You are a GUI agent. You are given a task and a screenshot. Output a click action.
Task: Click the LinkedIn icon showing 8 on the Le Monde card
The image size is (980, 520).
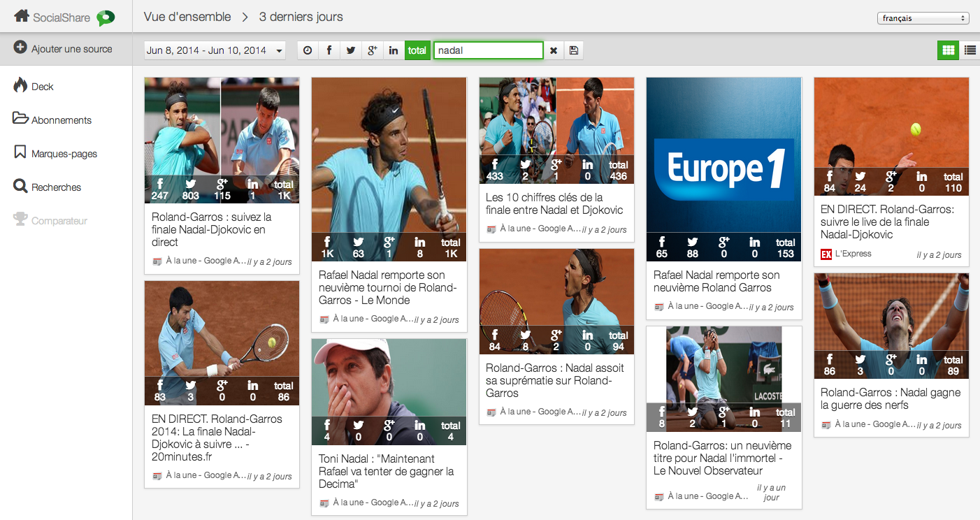tap(420, 242)
